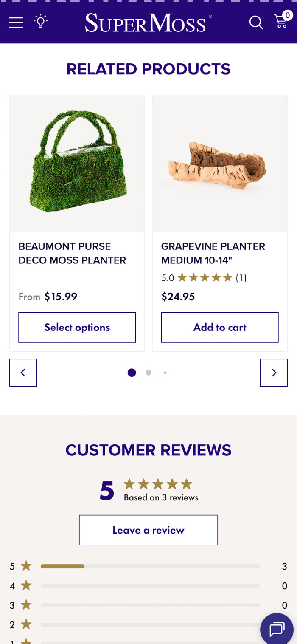Open the hamburger navigation menu
The image size is (297, 644).
16,23
